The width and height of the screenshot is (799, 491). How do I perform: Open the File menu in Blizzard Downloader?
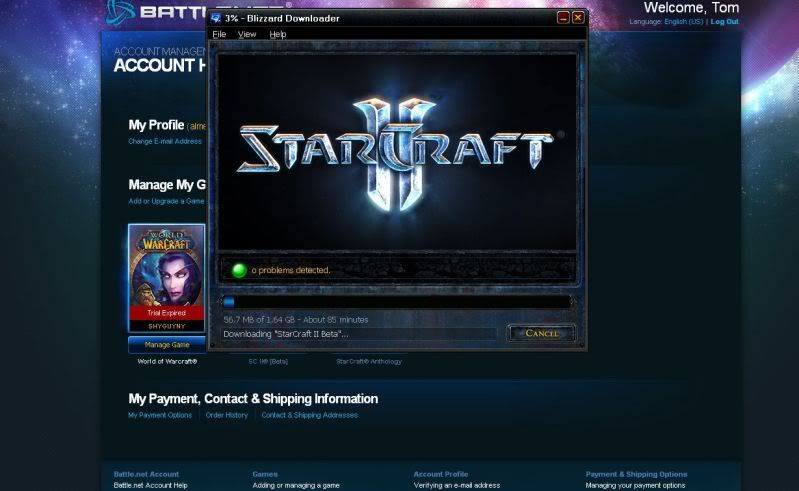219,34
